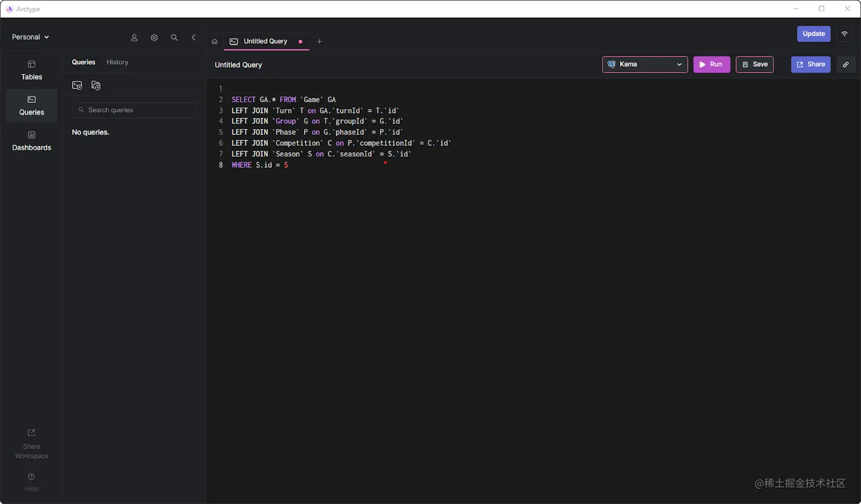Select the Untitled Query tab
The image size is (861, 504).
tap(266, 42)
